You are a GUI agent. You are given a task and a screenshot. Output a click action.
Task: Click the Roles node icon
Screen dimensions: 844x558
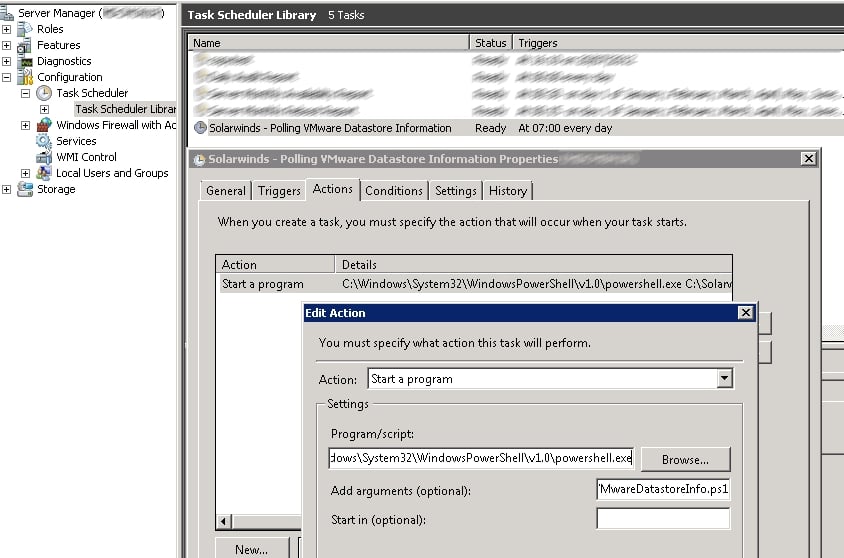pyautogui.click(x=25, y=29)
